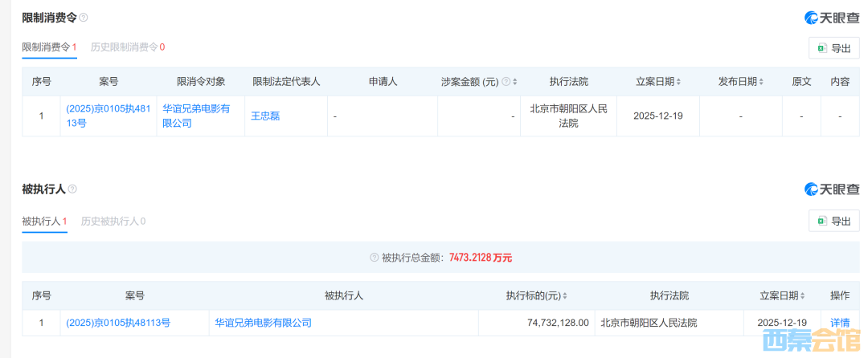The height and width of the screenshot is (358, 868).
Task: Open case (2025)京0105执48113号 in 被执行人 table
Action: (118, 323)
